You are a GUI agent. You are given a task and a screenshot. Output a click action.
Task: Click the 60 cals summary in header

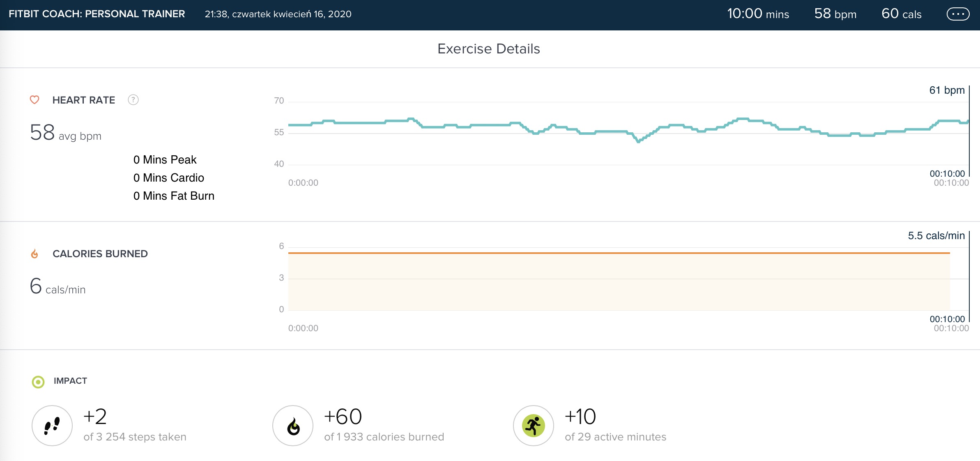click(x=901, y=14)
